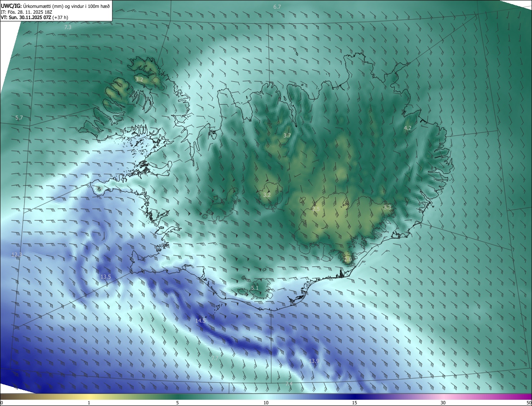Click the 5 tick label on the color scale
532x406 pixels.
click(177, 403)
